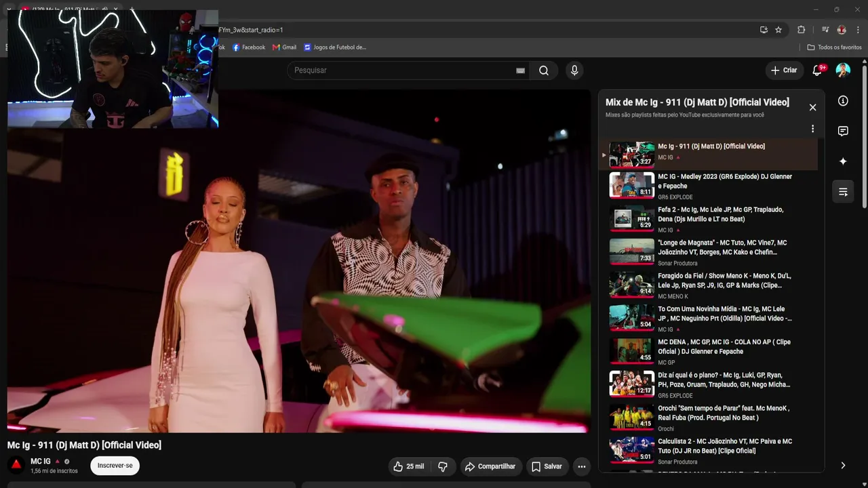Screen dimensions: 868x488
Task: Play the Calculista 2 thumbnail
Action: 631,450
